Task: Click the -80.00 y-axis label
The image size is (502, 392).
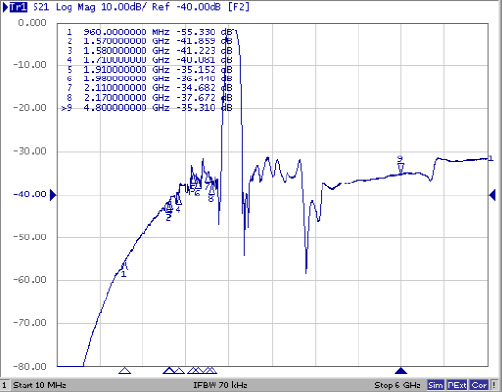Action: point(30,367)
